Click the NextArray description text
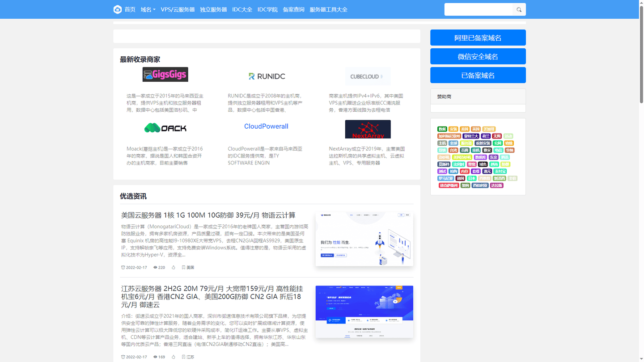Viewport: 644px width, 362px height. [x=367, y=156]
